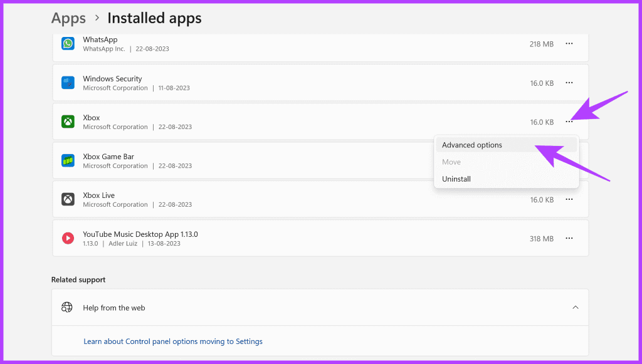Click the WhatsApp app icon
642x364 pixels.
68,43
